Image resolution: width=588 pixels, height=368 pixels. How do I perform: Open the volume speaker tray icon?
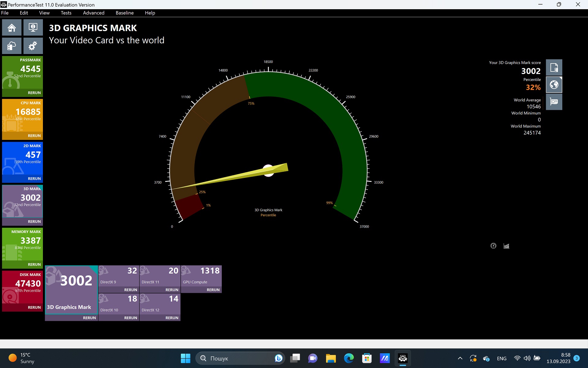click(x=527, y=358)
